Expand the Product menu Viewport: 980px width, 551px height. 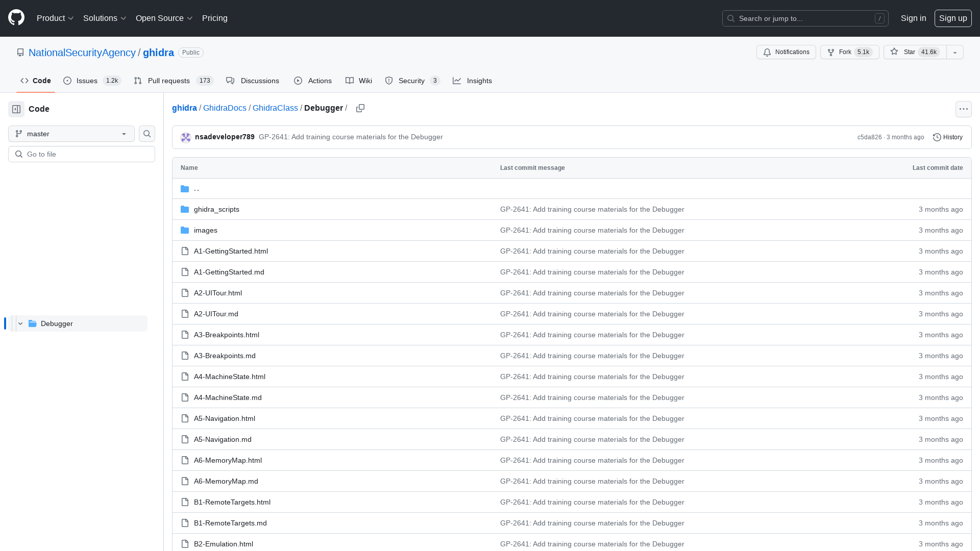[x=55, y=18]
